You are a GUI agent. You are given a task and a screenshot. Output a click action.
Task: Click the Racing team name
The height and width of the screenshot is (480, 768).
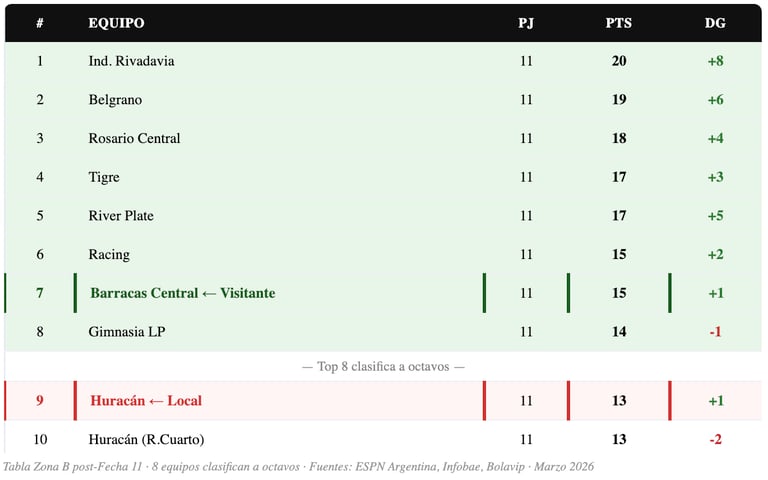(x=109, y=254)
